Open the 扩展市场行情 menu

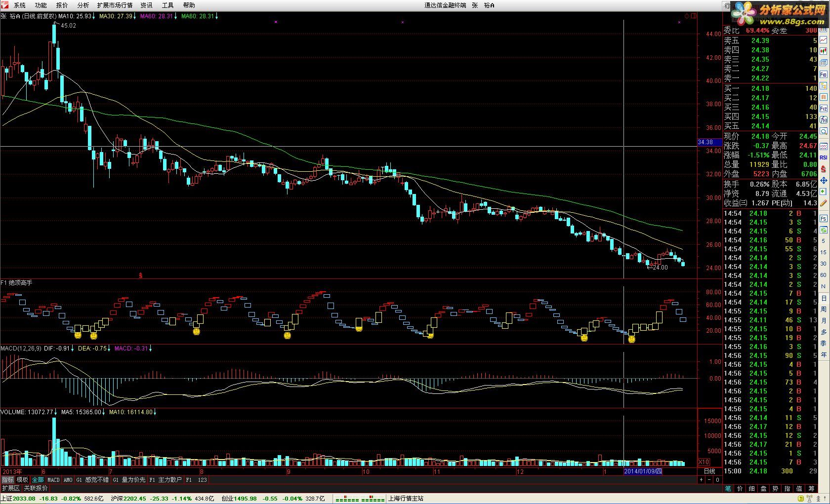point(115,5)
